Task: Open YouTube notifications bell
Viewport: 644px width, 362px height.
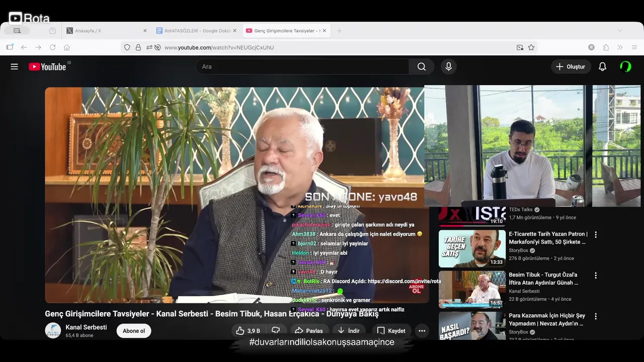Action: [x=602, y=66]
